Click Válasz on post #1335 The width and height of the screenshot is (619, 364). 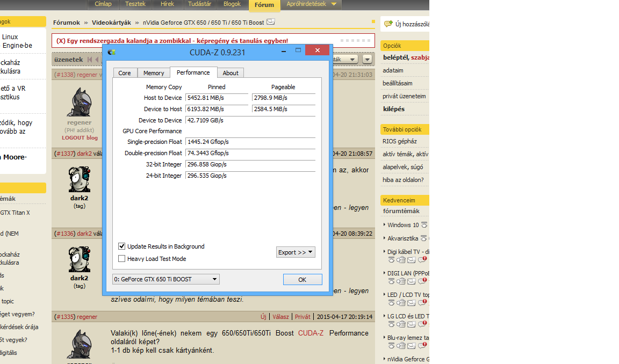(x=280, y=317)
